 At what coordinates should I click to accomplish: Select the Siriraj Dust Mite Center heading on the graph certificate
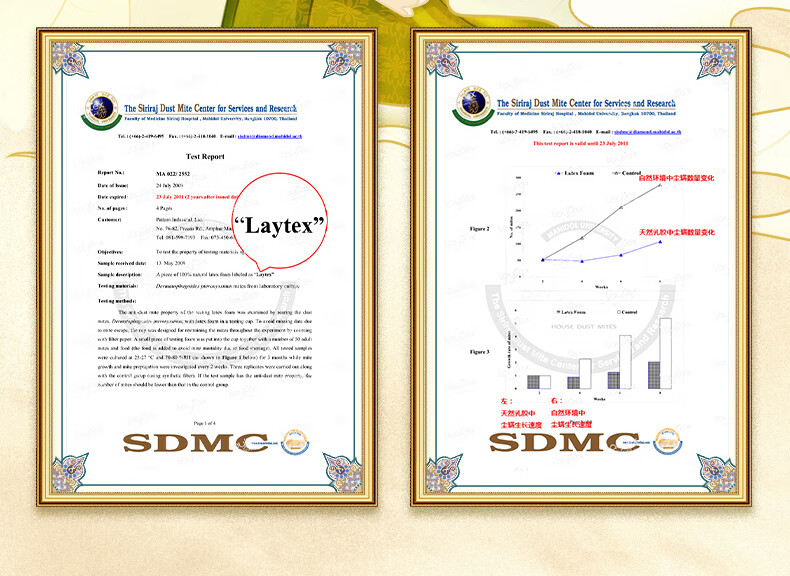coord(586,103)
